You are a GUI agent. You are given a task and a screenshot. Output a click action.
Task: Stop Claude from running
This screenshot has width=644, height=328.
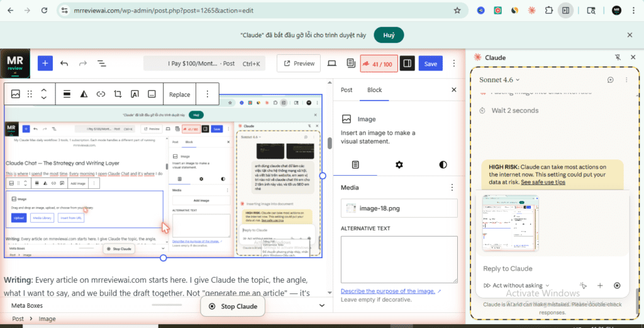(233, 306)
